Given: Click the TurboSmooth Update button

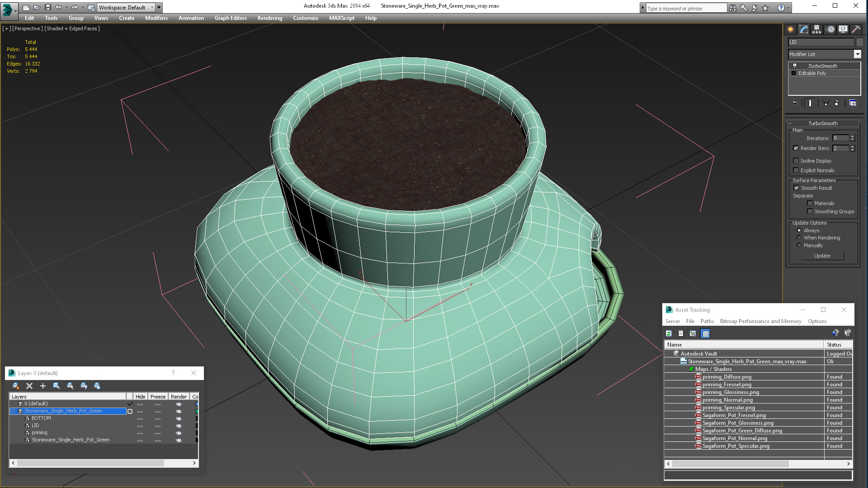Looking at the screenshot, I should [822, 256].
